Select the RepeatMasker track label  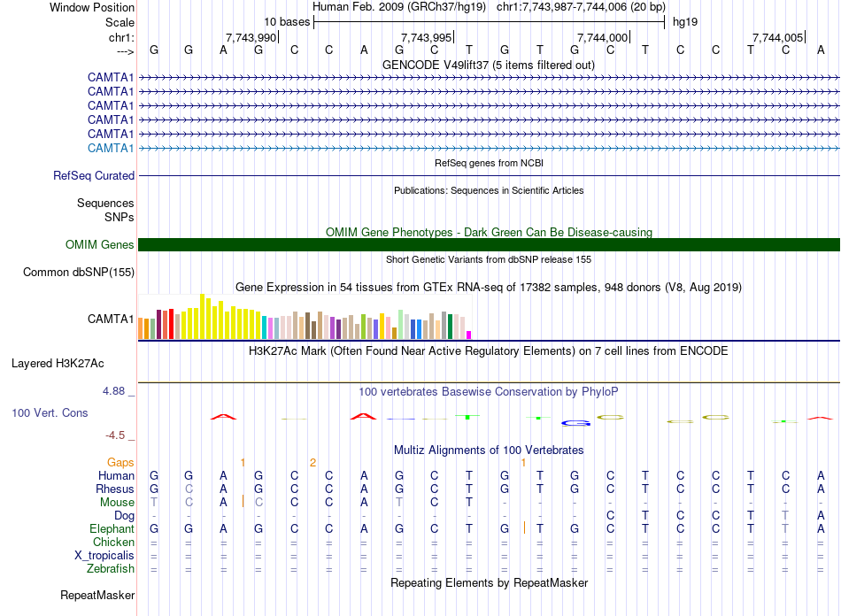pyautogui.click(x=97, y=595)
